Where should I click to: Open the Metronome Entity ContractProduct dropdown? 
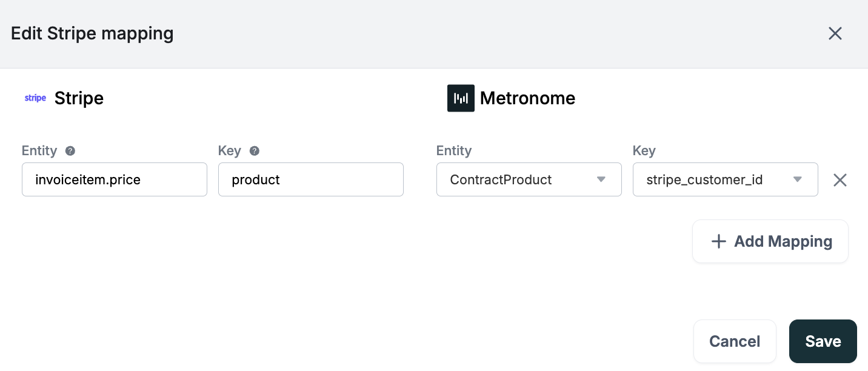click(x=521, y=179)
